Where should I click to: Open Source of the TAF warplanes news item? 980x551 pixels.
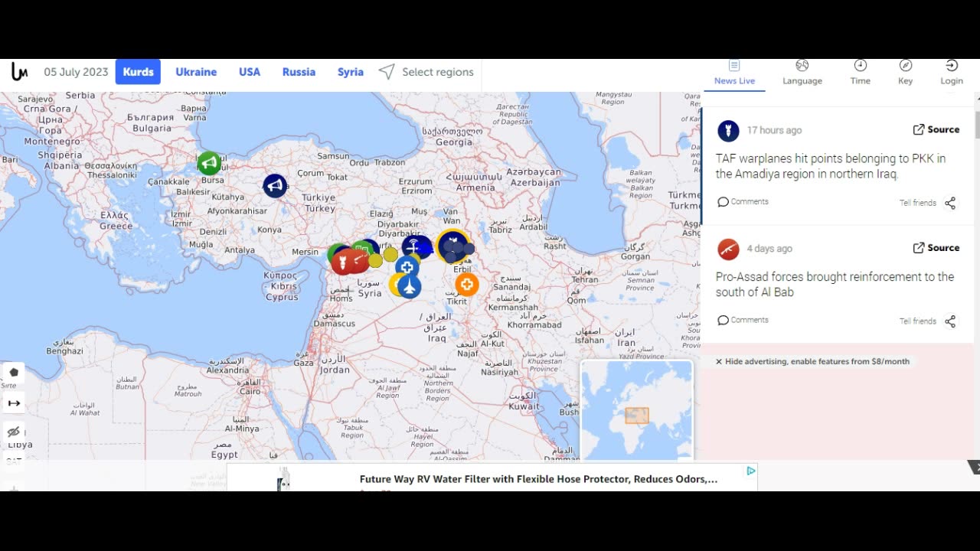(936, 129)
